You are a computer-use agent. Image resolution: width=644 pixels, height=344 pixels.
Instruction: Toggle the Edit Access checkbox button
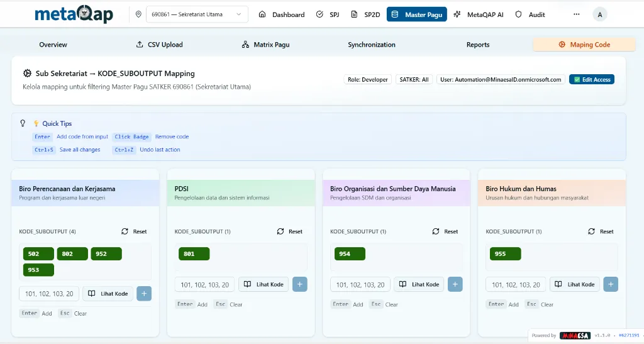click(591, 80)
